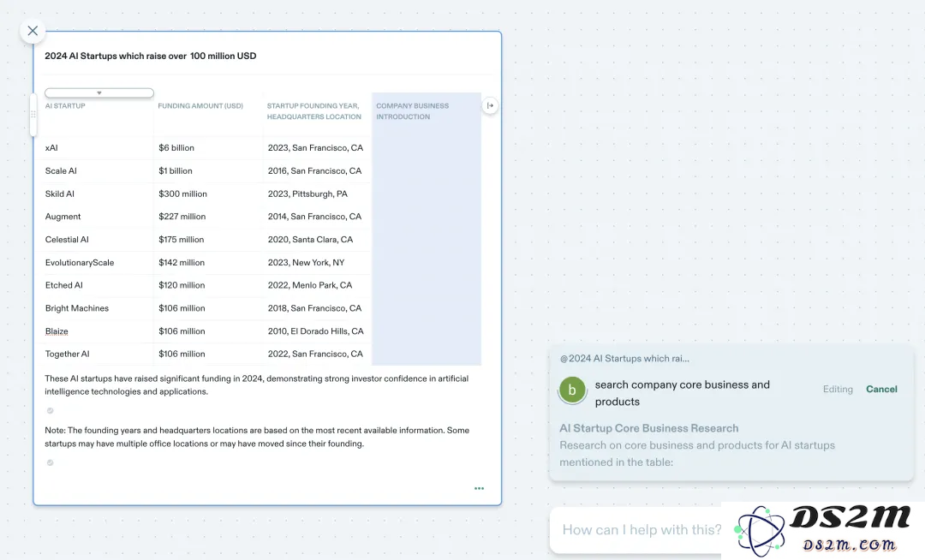Click the "2022, San Francisco, CA" location cell
The image size is (925, 560).
point(315,354)
